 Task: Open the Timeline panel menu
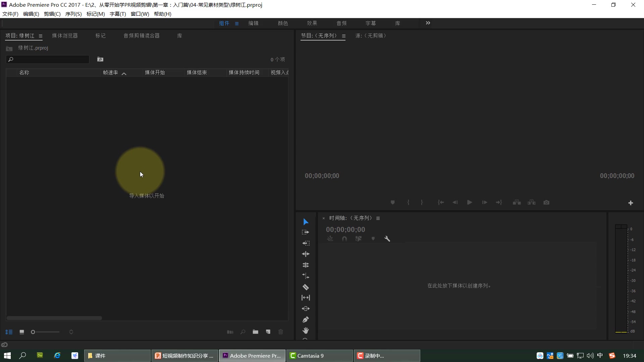(x=378, y=218)
